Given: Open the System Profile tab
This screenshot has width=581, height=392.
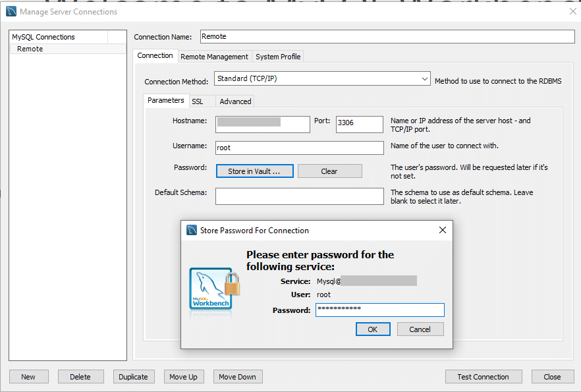Looking at the screenshot, I should [x=278, y=57].
